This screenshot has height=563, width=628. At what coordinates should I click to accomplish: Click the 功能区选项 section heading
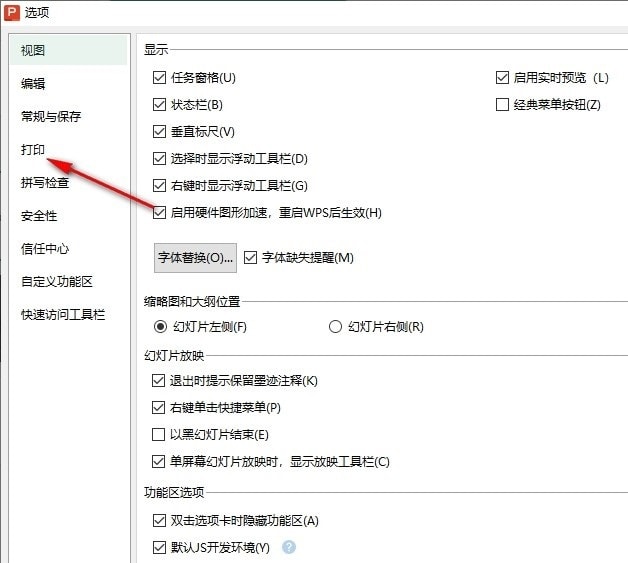(x=174, y=492)
